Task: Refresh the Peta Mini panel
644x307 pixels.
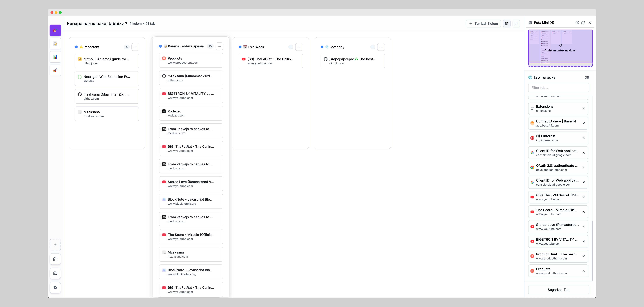Action: pos(583,23)
